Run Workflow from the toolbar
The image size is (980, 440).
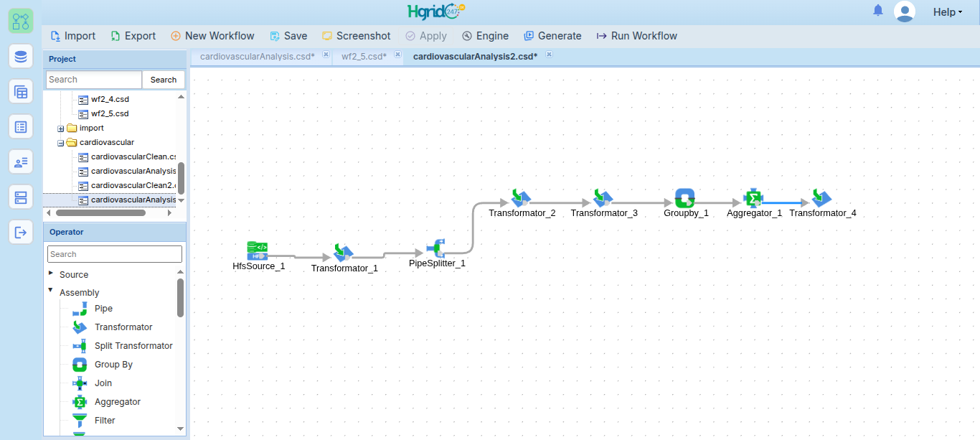click(x=636, y=36)
